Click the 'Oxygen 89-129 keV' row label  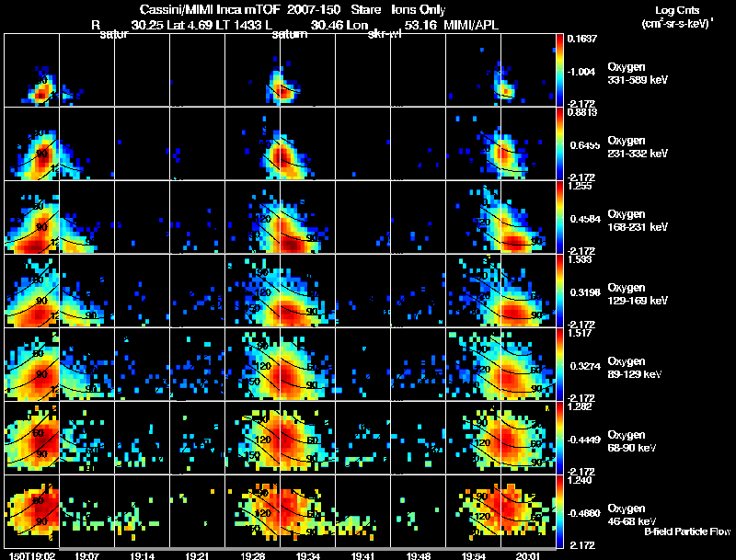coord(635,368)
